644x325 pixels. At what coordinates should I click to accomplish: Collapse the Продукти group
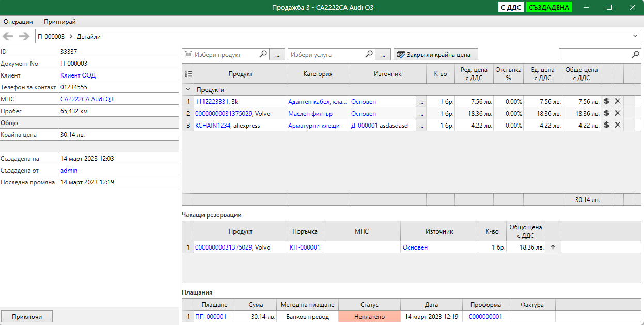[189, 90]
